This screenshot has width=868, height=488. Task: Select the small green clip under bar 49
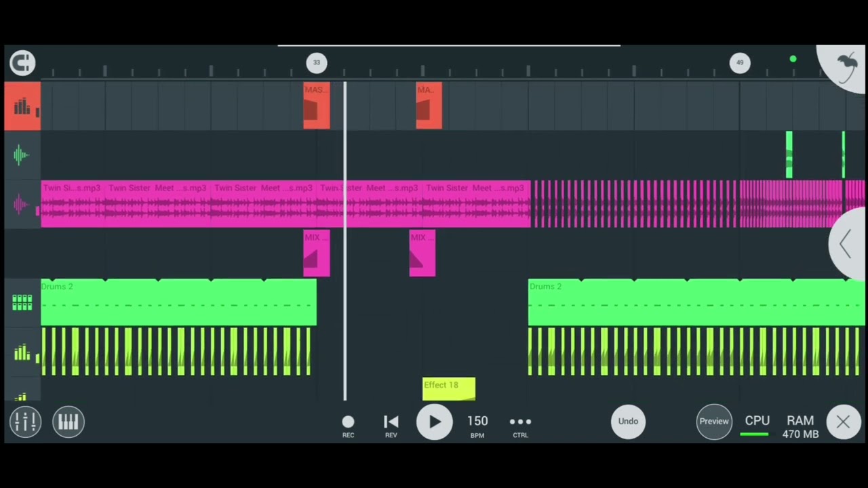tap(789, 155)
